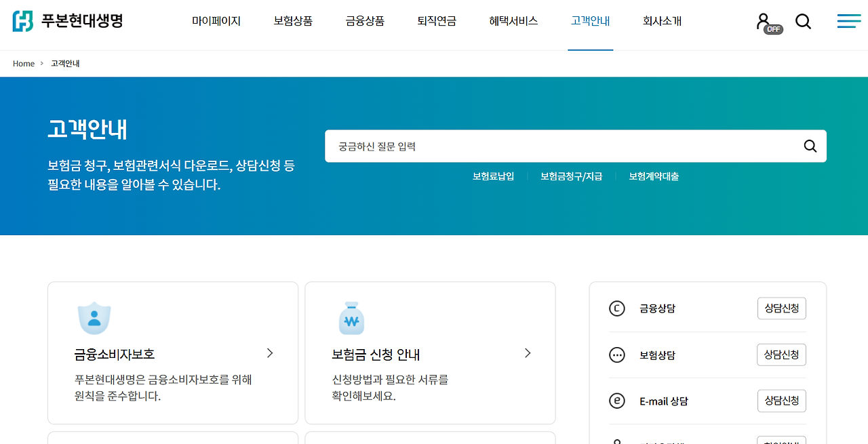
Task: Click text 푸본현대생명은 금융소비자보호를 위해 원칙을 준수합니다
Action: coord(163,388)
